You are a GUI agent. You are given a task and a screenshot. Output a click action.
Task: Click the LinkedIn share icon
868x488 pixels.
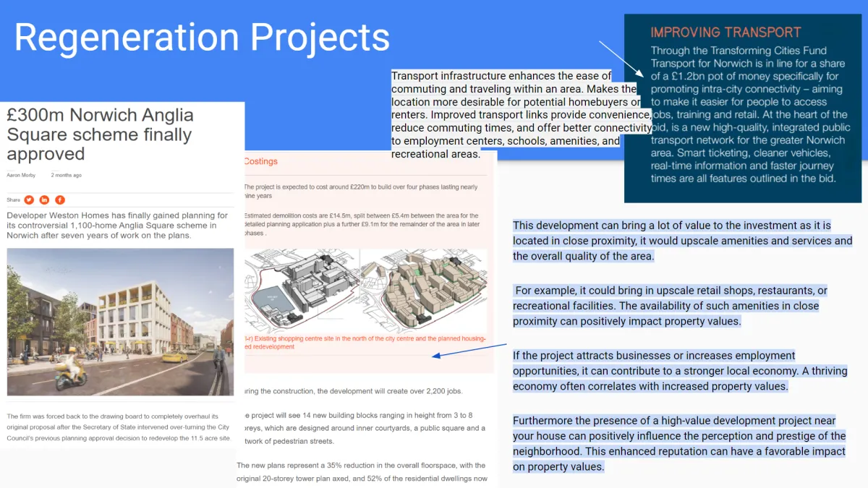[x=44, y=200]
